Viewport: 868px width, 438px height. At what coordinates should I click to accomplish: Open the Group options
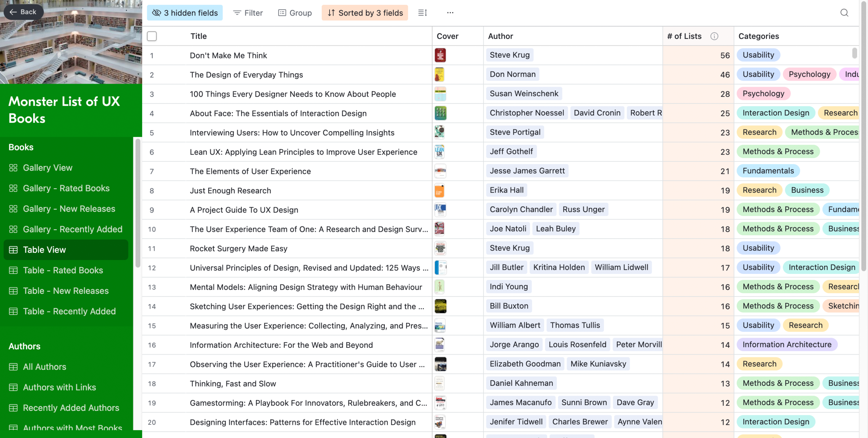(295, 13)
